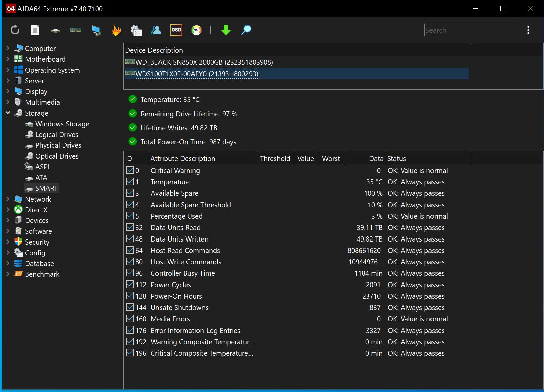Click the Device Description column header
The height and width of the screenshot is (392, 544).
pyautogui.click(x=297, y=50)
